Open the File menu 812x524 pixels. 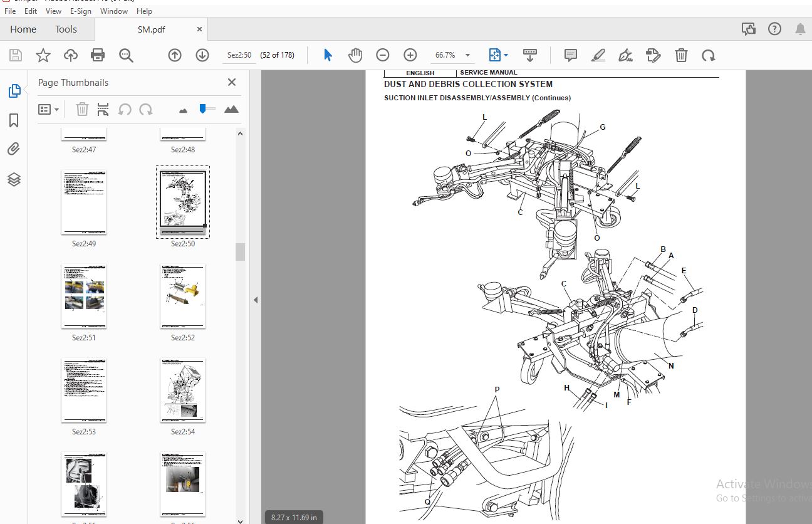[x=10, y=11]
